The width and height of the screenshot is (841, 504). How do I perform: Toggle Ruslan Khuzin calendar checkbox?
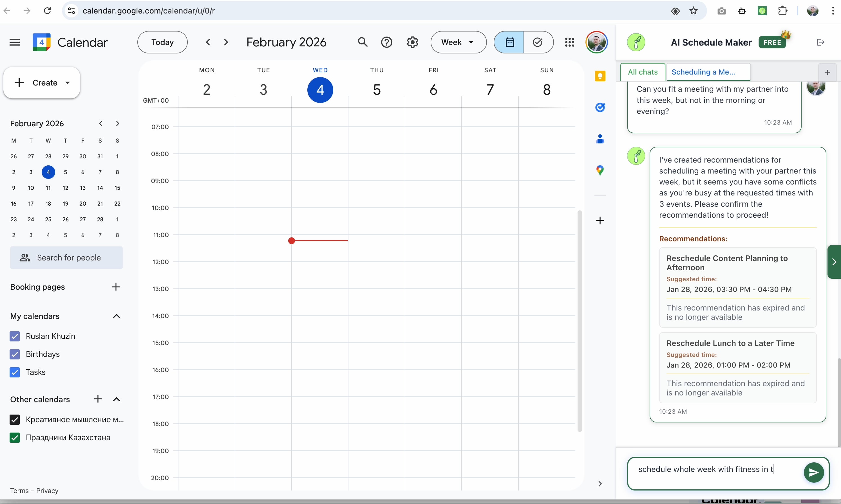15,336
